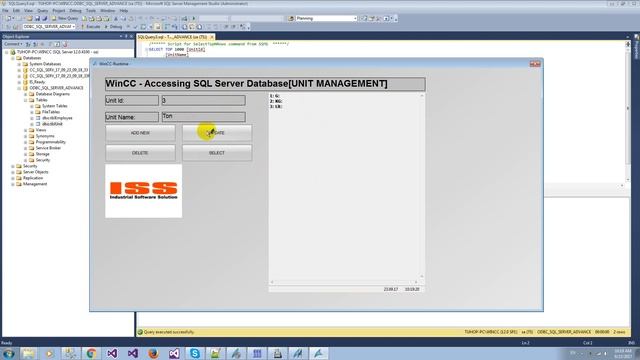The height and width of the screenshot is (360, 640).
Task: Click the Unit Id input field
Action: click(x=203, y=100)
